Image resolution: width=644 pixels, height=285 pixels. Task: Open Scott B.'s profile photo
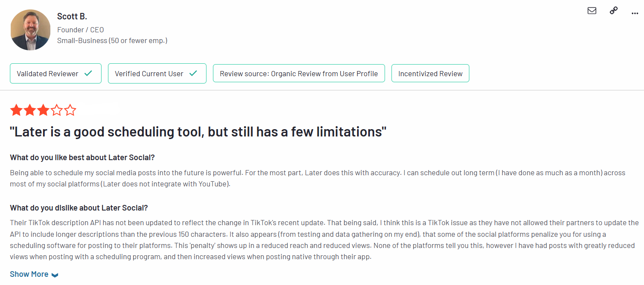(x=31, y=30)
